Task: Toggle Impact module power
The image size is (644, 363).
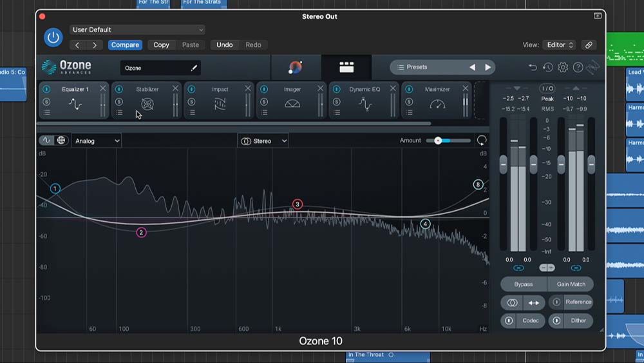Action: click(191, 89)
